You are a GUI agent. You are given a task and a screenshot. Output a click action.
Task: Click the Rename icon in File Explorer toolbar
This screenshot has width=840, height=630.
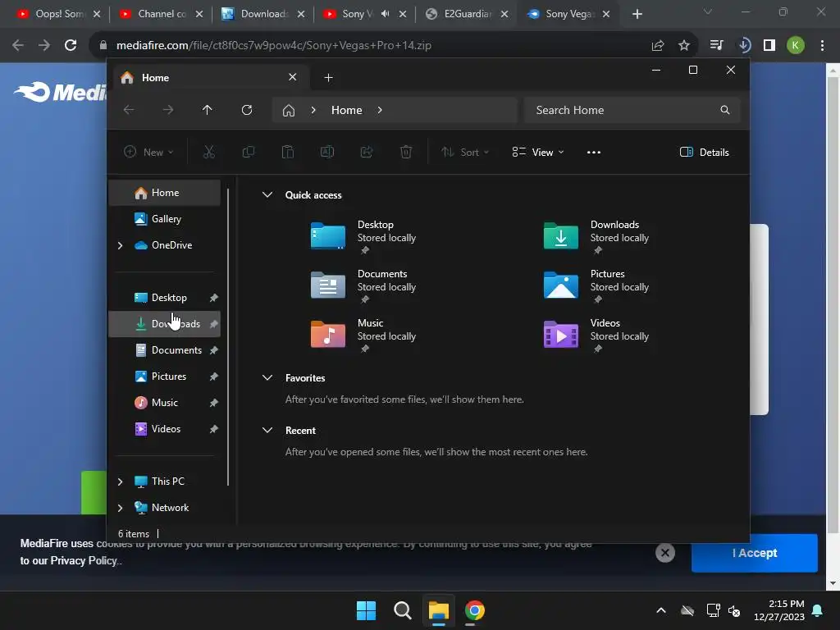click(x=327, y=152)
